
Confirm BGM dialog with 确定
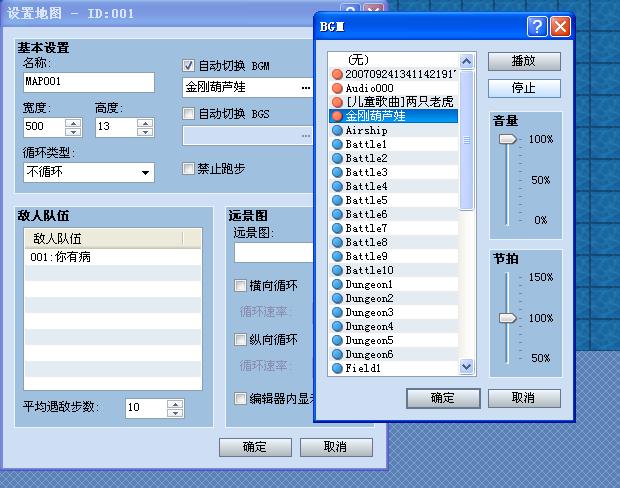443,398
